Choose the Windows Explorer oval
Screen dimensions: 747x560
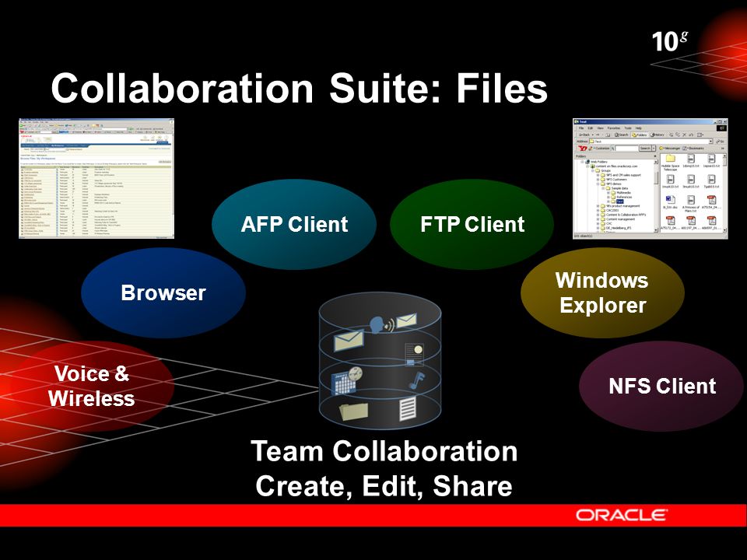[602, 292]
